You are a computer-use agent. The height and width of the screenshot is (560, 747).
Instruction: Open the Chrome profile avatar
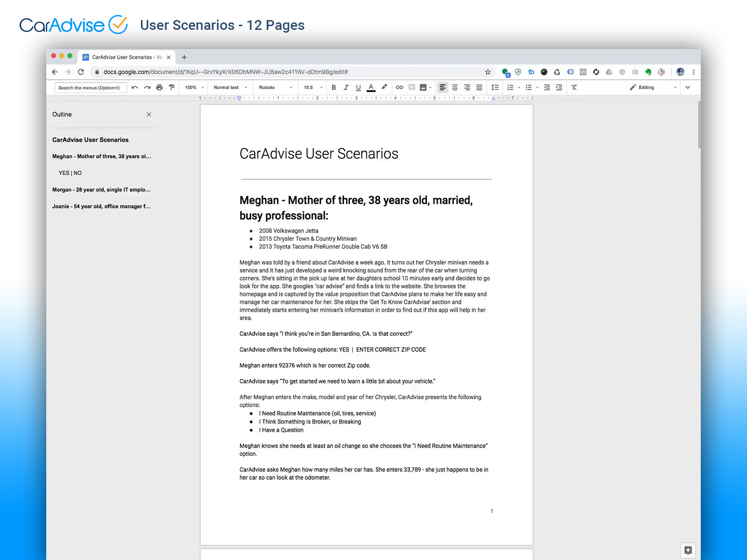[680, 72]
